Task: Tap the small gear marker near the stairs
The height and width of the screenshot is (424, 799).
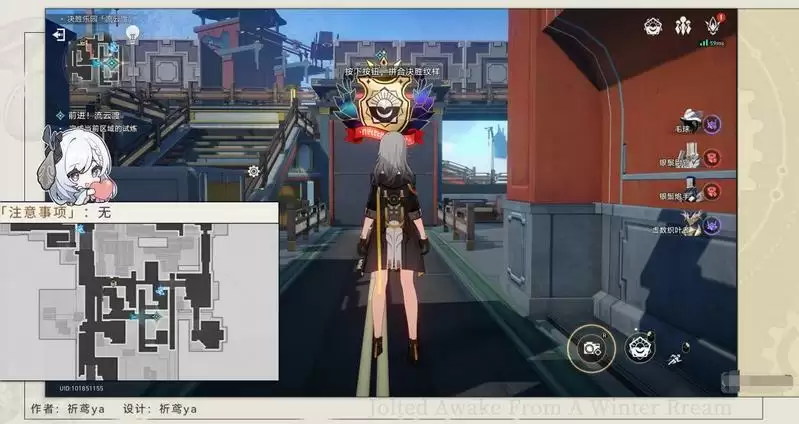Action: coord(254,171)
